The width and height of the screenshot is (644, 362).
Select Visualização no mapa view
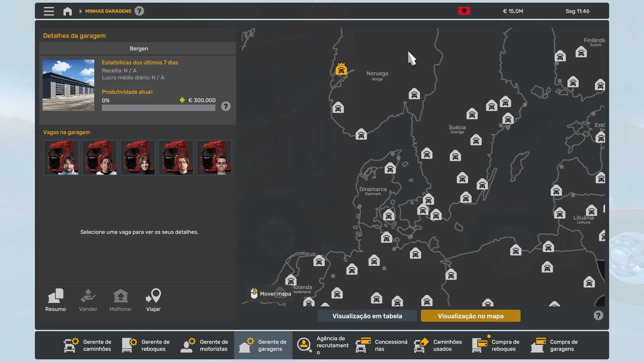click(x=470, y=316)
